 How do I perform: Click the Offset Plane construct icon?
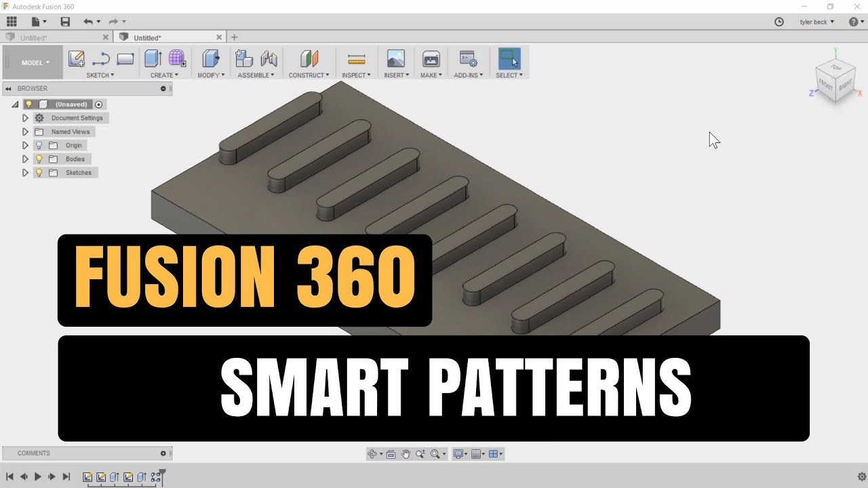(309, 59)
